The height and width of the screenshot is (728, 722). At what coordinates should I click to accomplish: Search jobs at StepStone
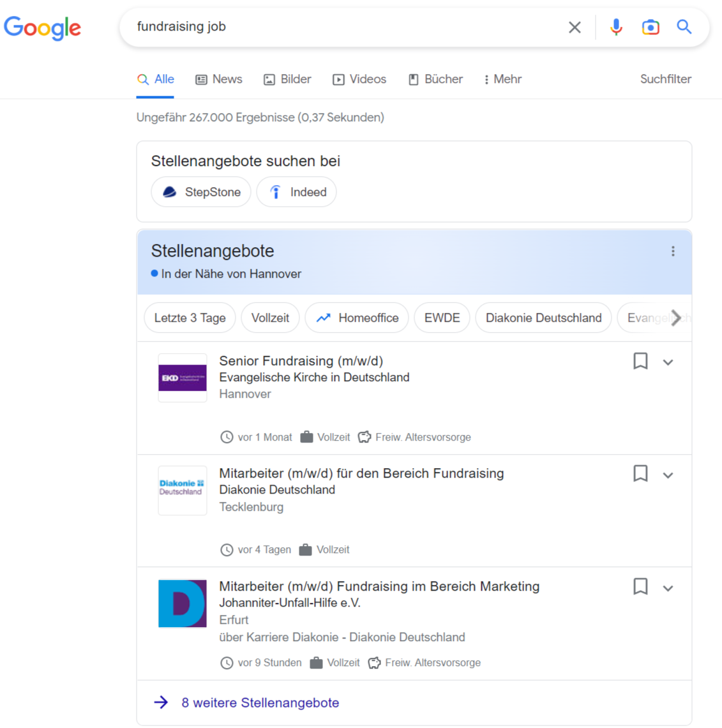pos(201,192)
